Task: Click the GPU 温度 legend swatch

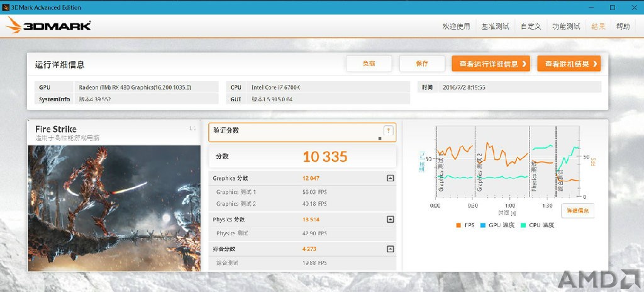Action: pos(483,225)
